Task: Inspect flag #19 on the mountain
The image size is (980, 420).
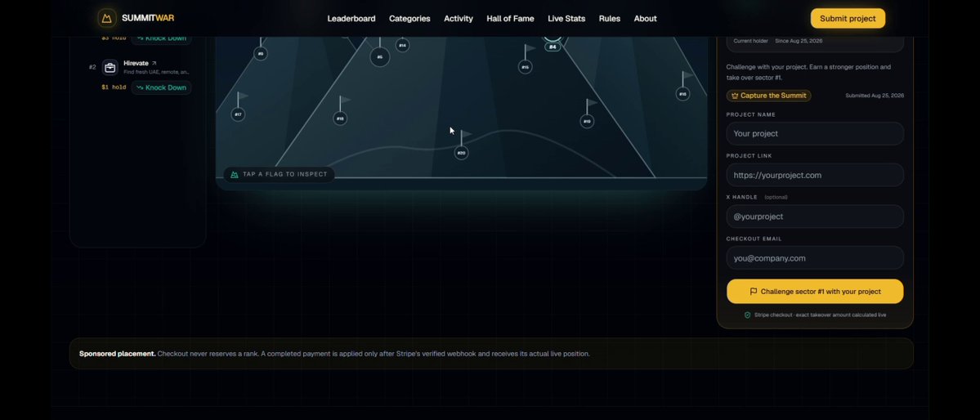Action: [x=586, y=121]
